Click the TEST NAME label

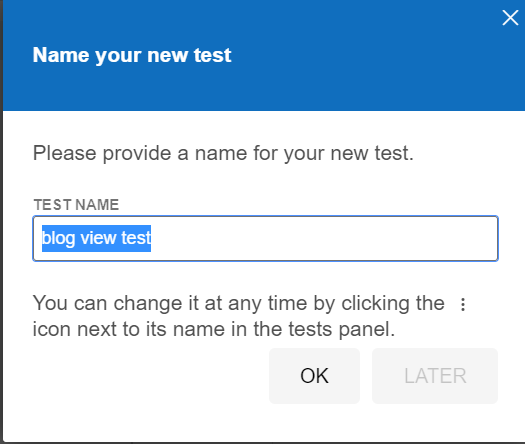click(76, 205)
